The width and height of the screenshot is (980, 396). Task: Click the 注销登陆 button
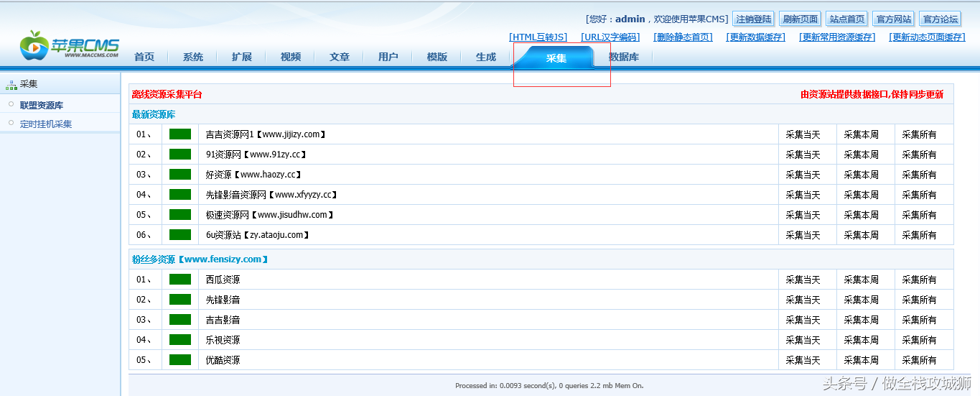[752, 19]
